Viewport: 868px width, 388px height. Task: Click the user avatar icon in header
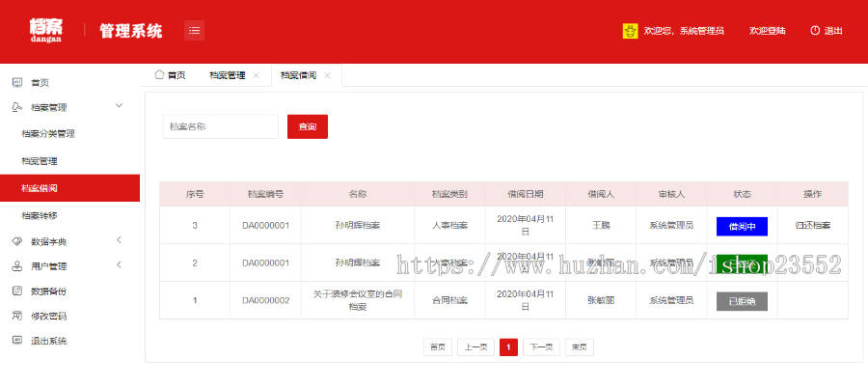click(631, 31)
